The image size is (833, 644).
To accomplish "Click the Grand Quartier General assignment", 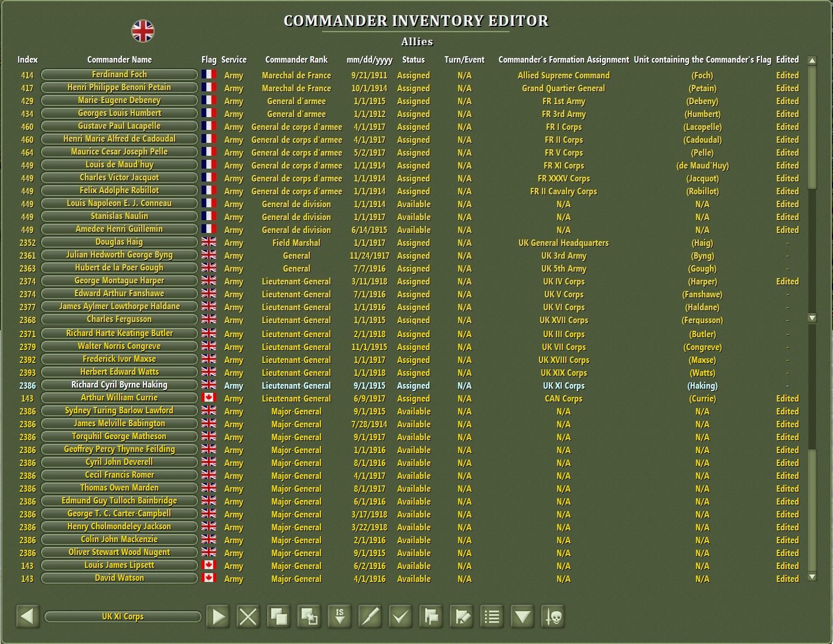I will click(x=564, y=88).
